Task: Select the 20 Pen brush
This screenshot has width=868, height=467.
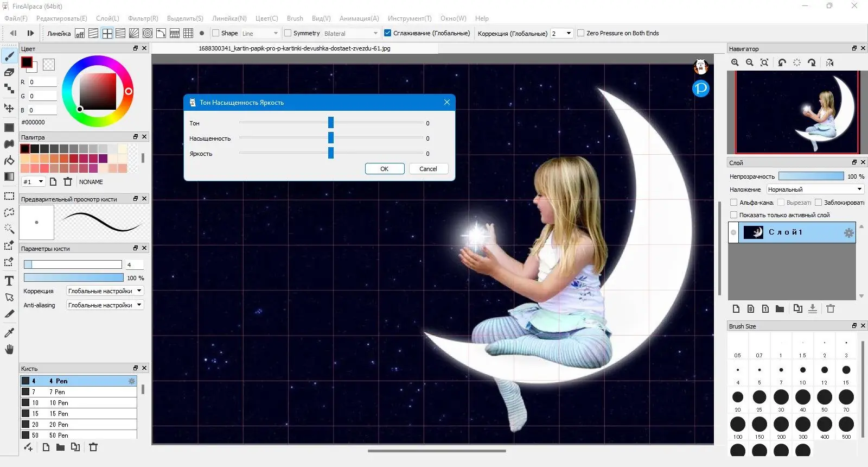Action: (x=79, y=424)
